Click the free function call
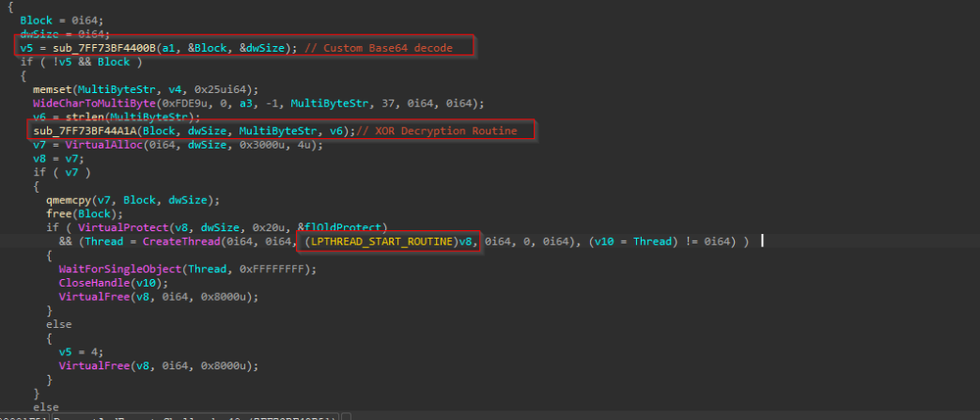Viewport: 980px width, 420px height. click(x=60, y=214)
